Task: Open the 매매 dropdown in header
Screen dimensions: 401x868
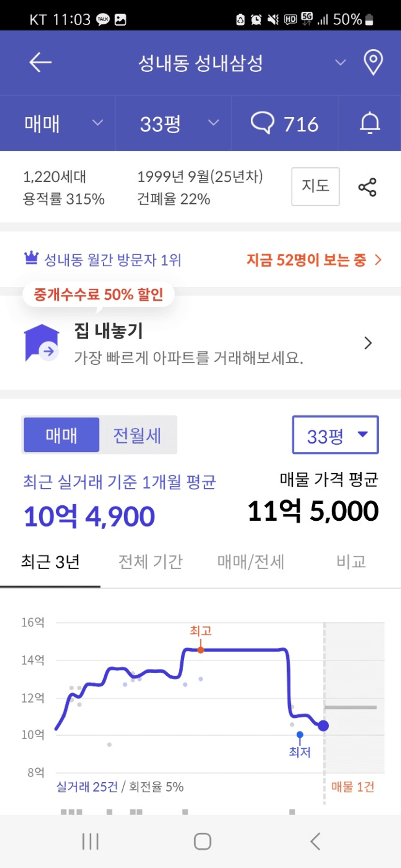Action: tap(63, 124)
